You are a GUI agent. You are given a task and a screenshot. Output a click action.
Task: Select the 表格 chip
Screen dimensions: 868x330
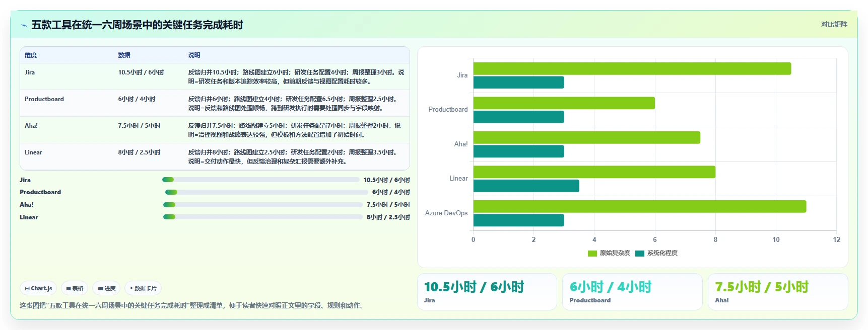point(75,288)
